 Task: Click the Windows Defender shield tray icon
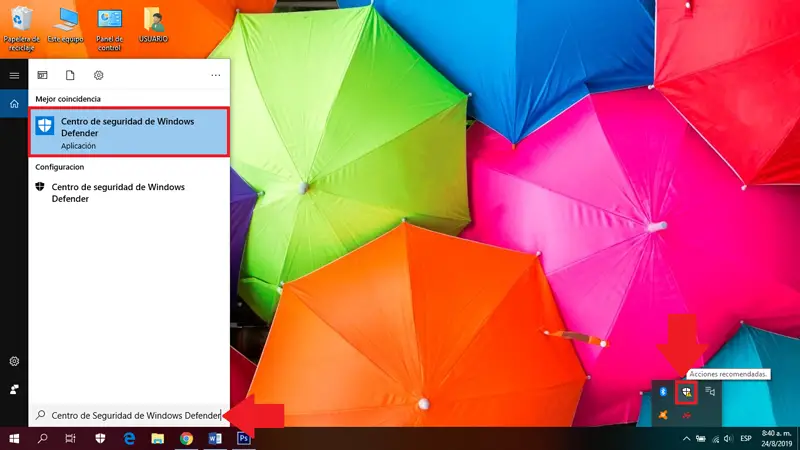(686, 392)
